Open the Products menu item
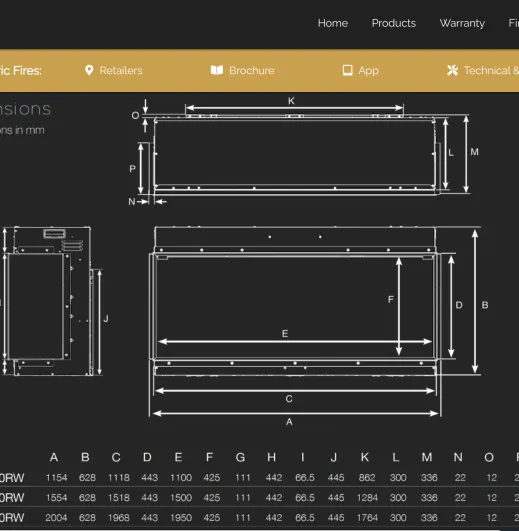 (394, 23)
